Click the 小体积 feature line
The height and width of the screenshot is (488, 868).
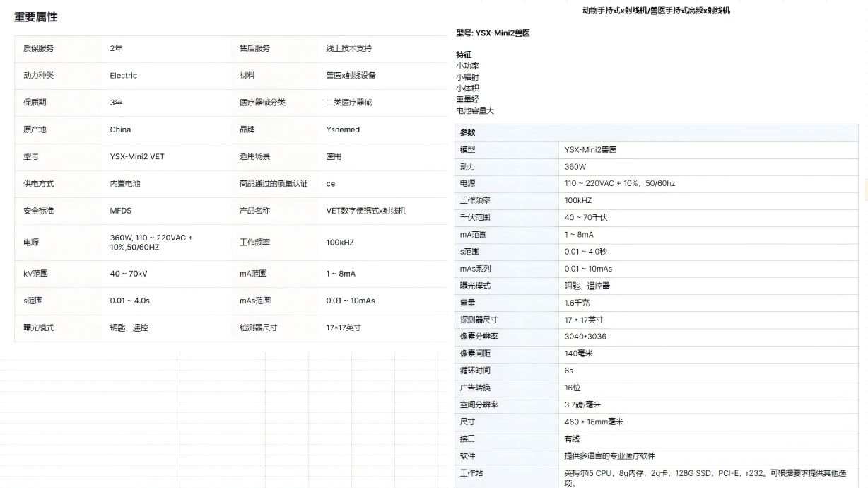(468, 88)
